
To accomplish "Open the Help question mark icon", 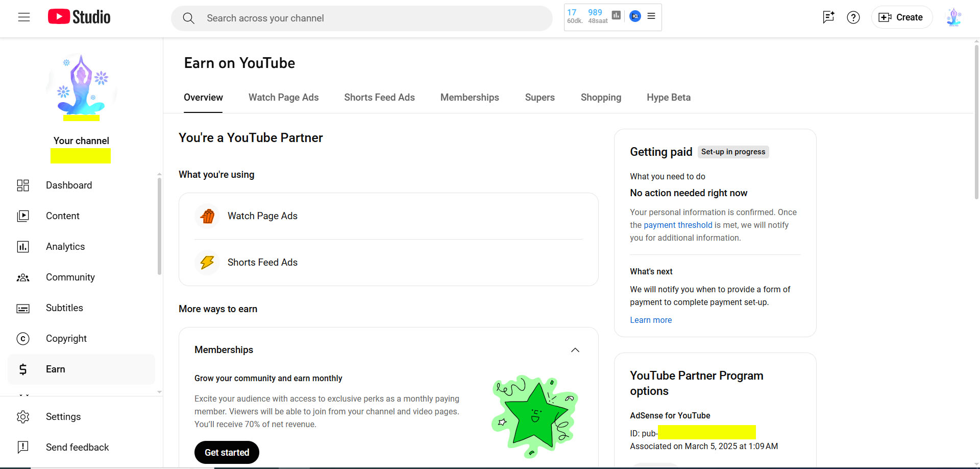I will (853, 17).
